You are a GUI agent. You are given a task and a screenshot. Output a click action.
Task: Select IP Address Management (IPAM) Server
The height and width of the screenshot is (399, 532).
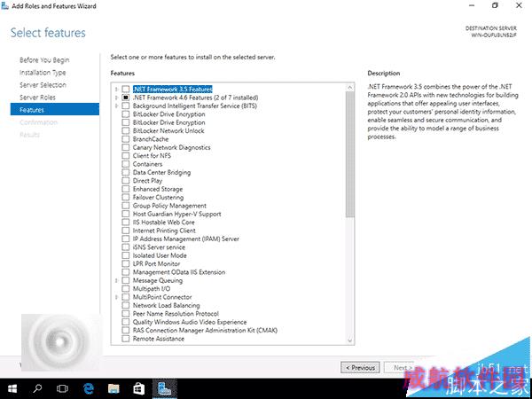coord(186,239)
